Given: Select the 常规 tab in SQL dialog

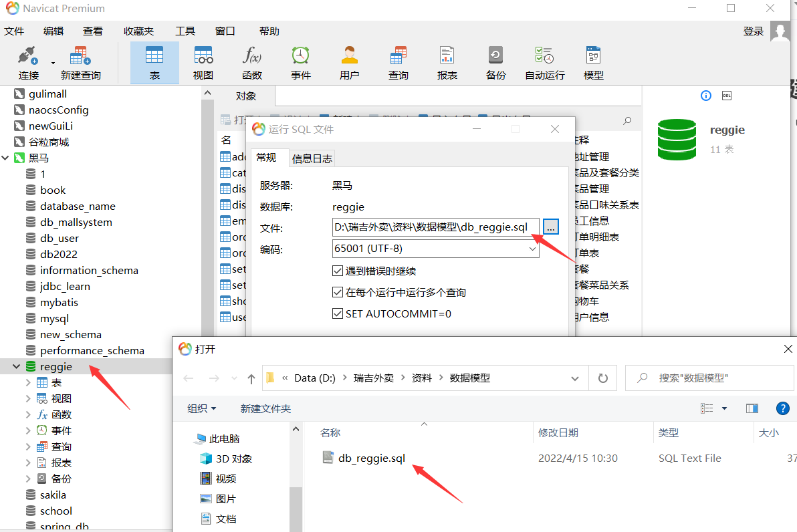Looking at the screenshot, I should [266, 158].
